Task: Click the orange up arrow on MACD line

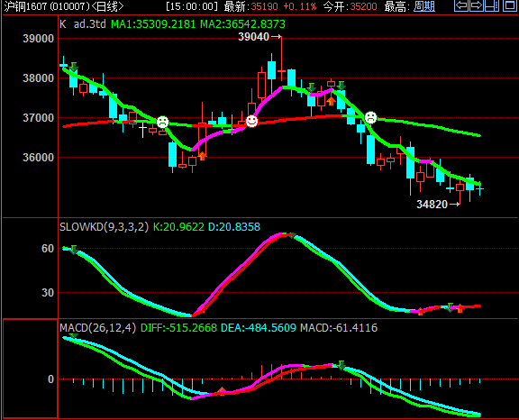Action: pyautogui.click(x=222, y=391)
